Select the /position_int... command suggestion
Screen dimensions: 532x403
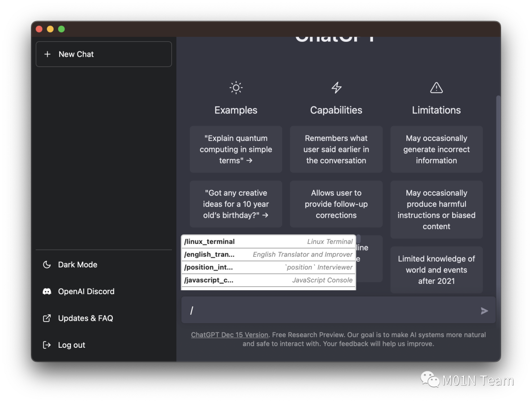(x=268, y=268)
